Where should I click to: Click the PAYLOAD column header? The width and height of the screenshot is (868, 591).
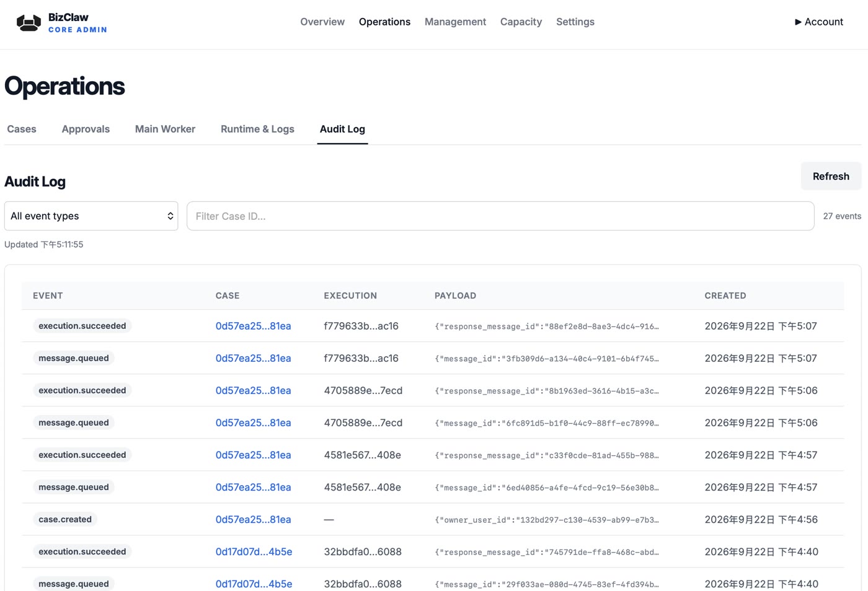tap(455, 295)
